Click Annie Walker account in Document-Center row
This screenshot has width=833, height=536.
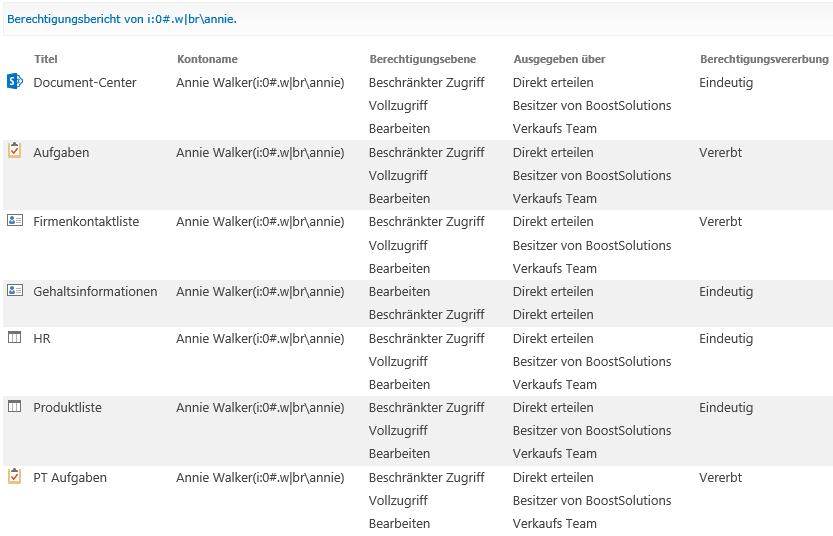pyautogui.click(x=260, y=82)
